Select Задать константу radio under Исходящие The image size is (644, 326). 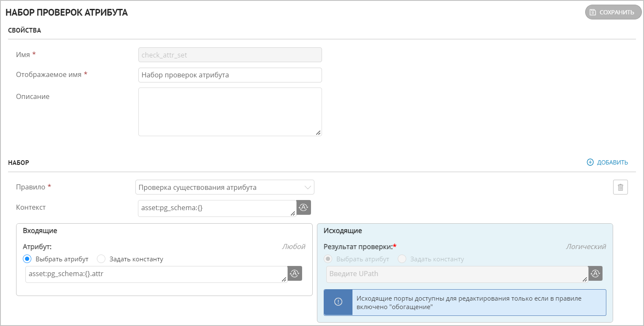pyautogui.click(x=402, y=259)
